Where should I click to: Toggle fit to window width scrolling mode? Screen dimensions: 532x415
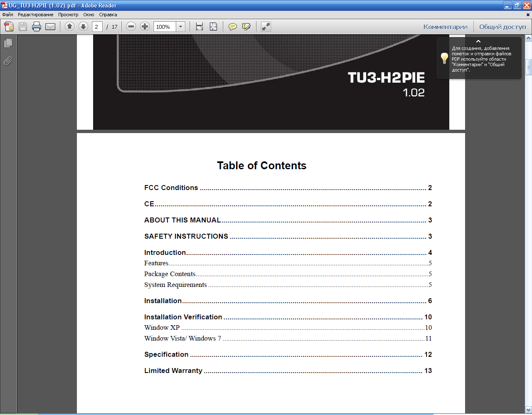click(199, 27)
